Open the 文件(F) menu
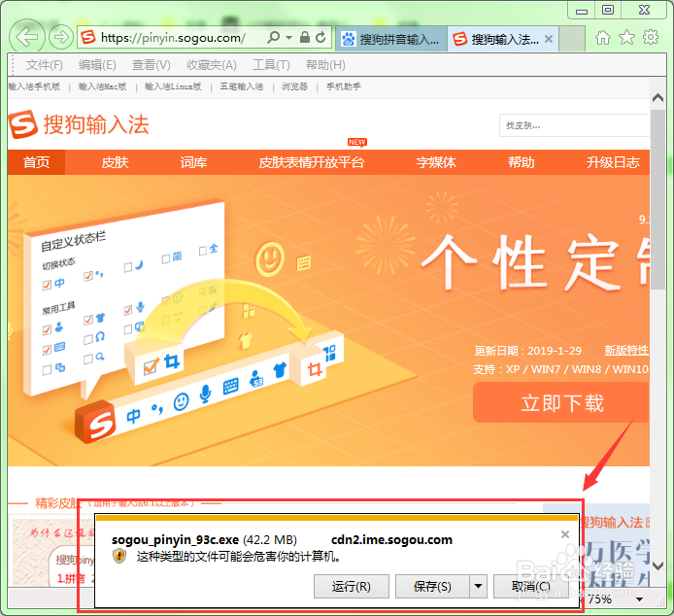Screen dimensions: 674x616 tap(45, 65)
